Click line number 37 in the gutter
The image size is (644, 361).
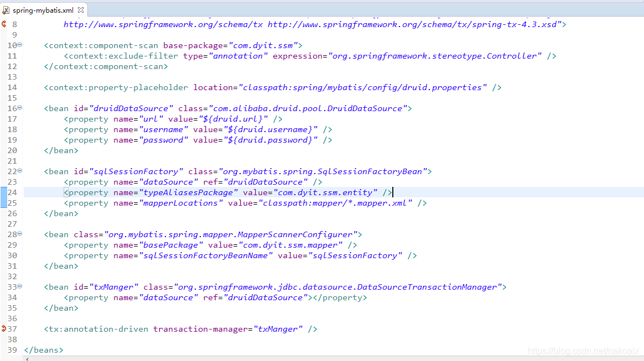(x=12, y=329)
